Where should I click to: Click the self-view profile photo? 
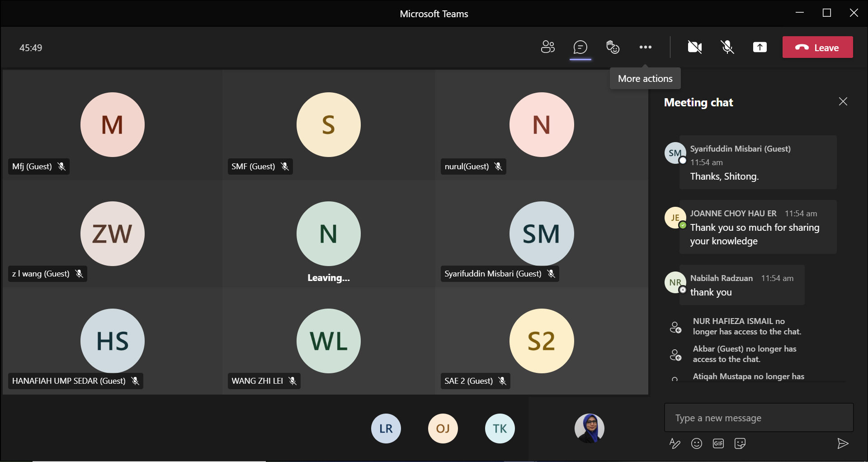[589, 428]
